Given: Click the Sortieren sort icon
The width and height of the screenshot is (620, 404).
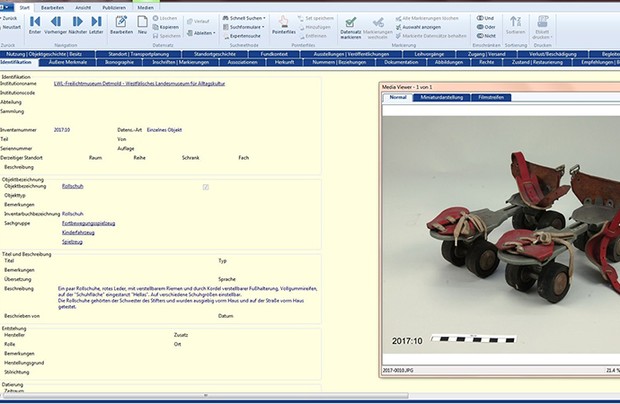Looking at the screenshot, I should [515, 25].
